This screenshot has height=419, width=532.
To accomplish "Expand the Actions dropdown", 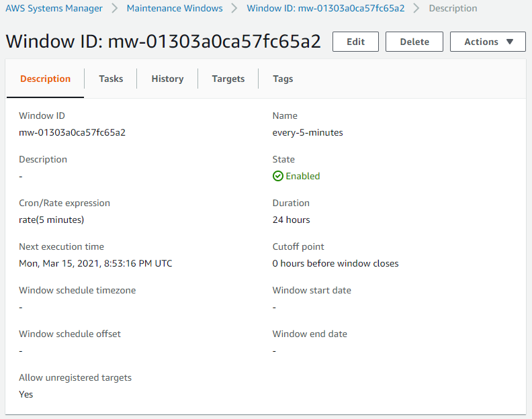I will point(488,42).
